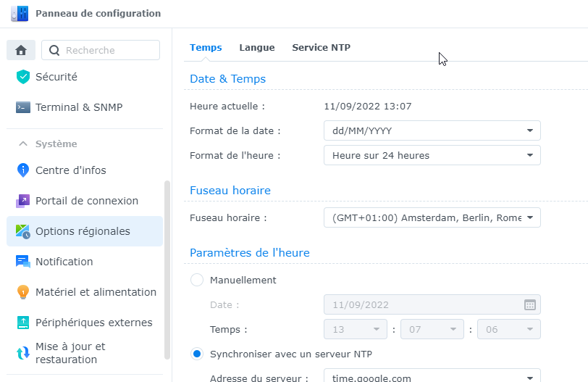Open Notification settings icon
This screenshot has height=382, width=588.
coord(23,262)
